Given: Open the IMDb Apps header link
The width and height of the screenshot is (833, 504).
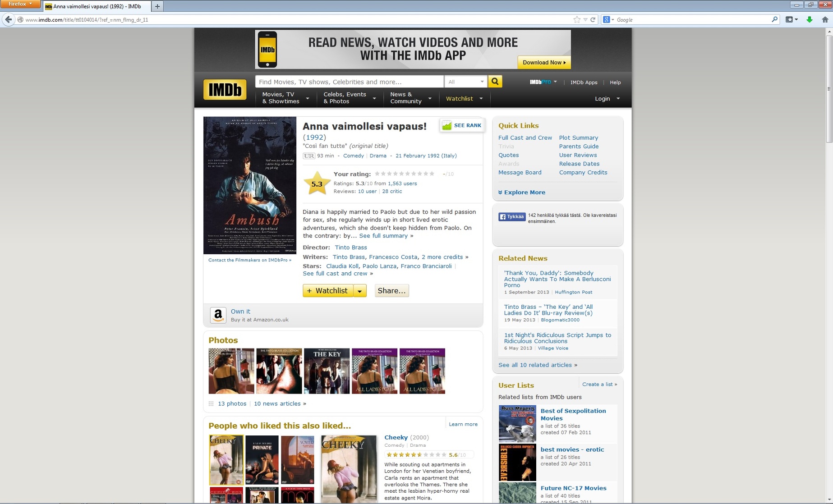Looking at the screenshot, I should click(584, 82).
